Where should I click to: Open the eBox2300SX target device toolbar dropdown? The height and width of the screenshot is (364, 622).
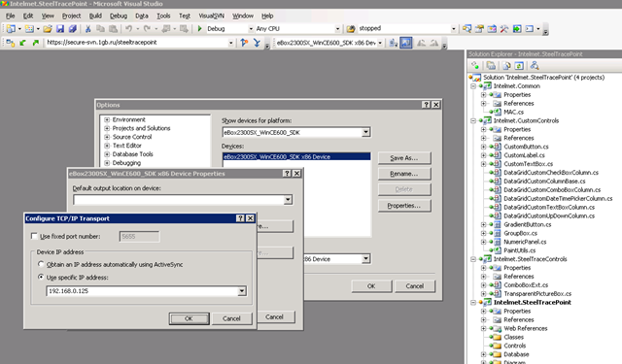click(x=380, y=43)
